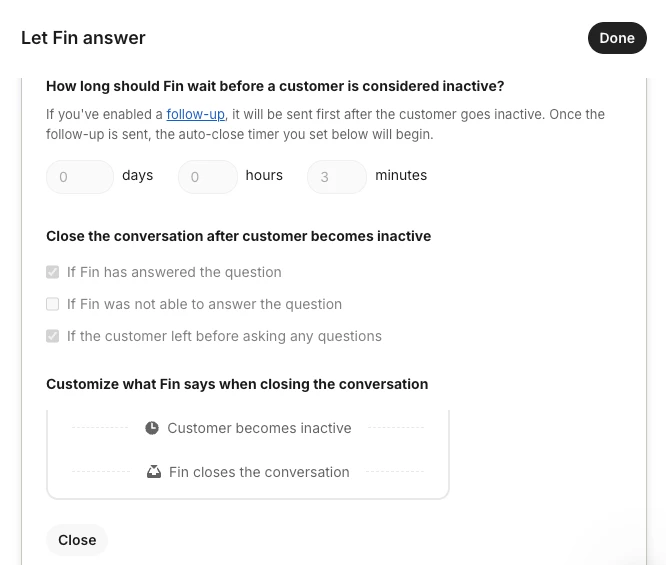Screen dimensions: 666x565
Task: Click the If the customer left before asking label text
Action: pos(224,336)
